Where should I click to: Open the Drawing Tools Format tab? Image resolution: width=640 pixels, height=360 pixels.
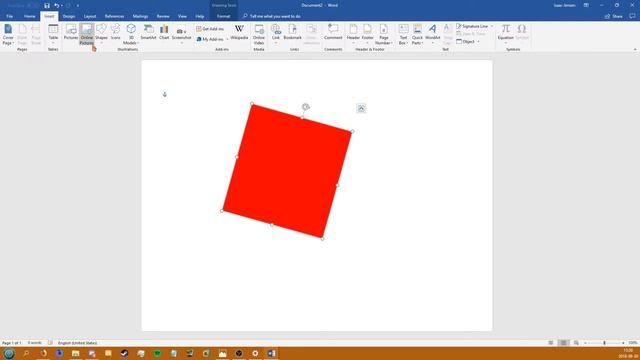pos(223,16)
